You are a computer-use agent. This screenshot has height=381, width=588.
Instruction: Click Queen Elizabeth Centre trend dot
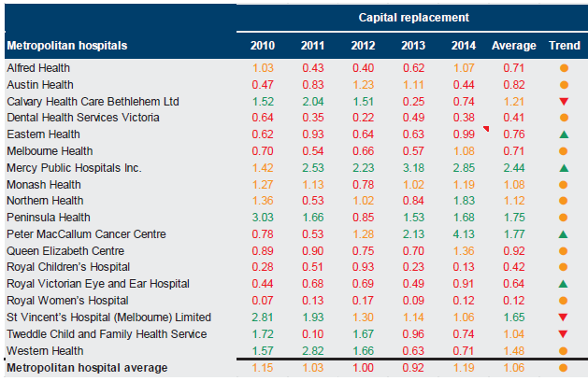564,251
